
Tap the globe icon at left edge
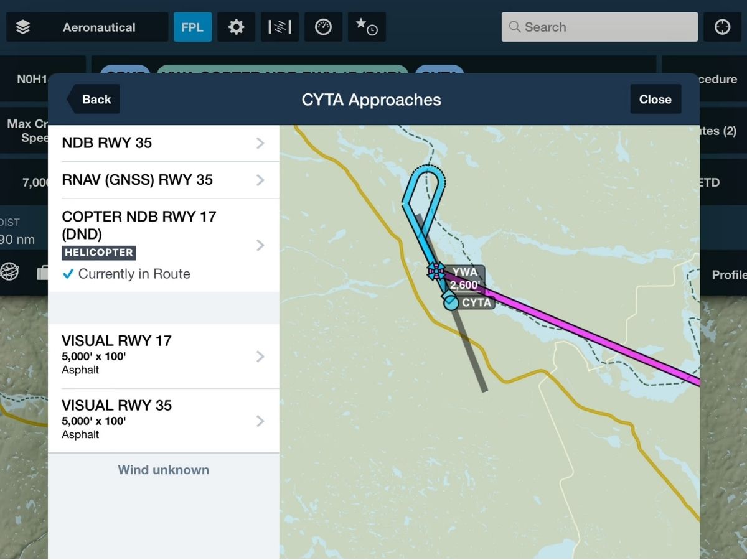[9, 272]
